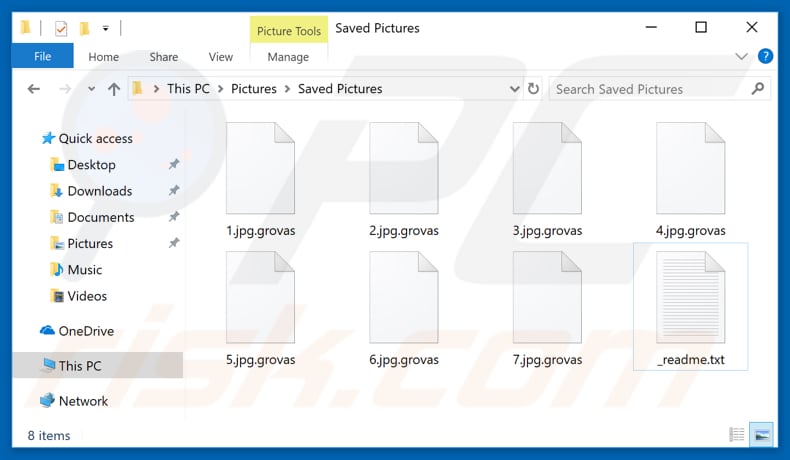Image resolution: width=790 pixels, height=460 pixels.
Task: Click the Search Saved Pictures field
Action: click(x=650, y=89)
